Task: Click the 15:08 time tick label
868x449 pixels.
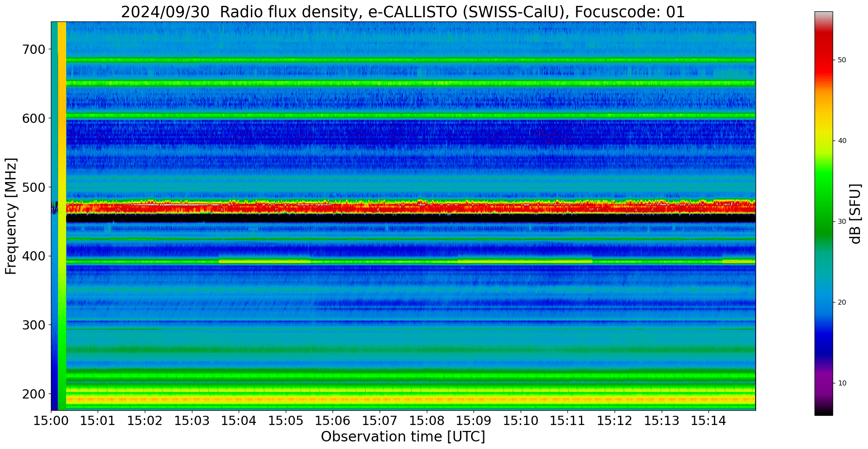Action: [x=427, y=421]
